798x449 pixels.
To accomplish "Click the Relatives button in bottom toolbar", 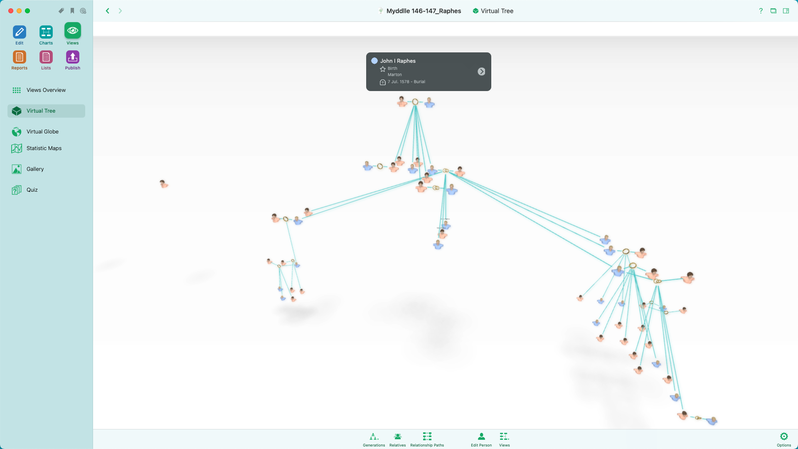I will click(x=397, y=439).
